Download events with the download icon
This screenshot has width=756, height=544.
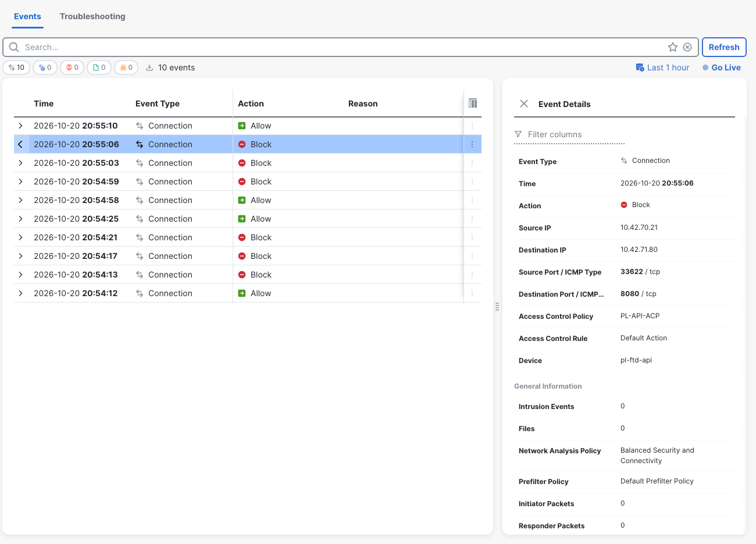coord(149,67)
